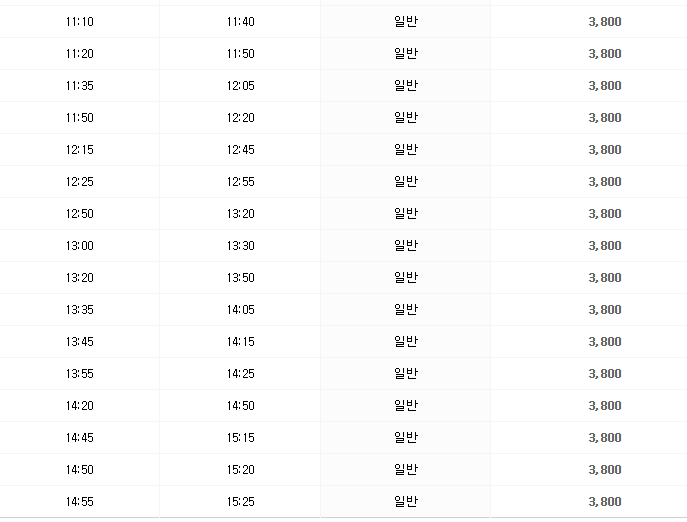Click the 3,800 fare for 13:00 departure
The image size is (687, 522).
(x=605, y=246)
